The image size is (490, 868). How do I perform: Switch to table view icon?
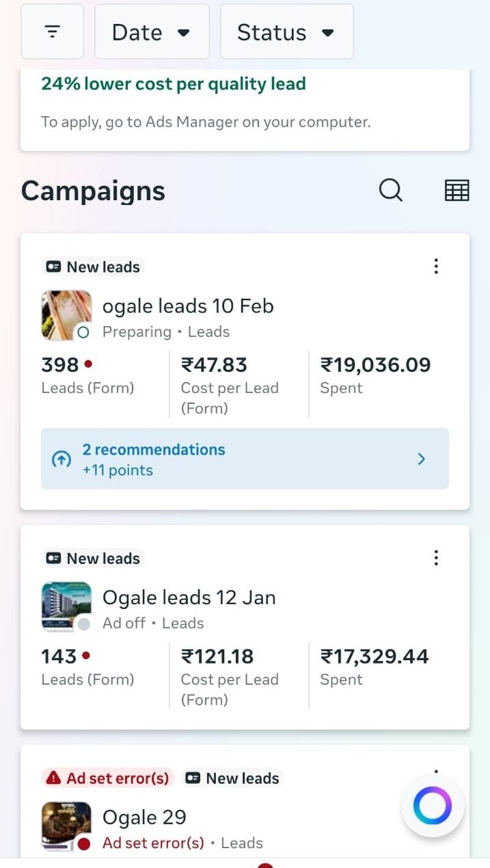tap(457, 190)
